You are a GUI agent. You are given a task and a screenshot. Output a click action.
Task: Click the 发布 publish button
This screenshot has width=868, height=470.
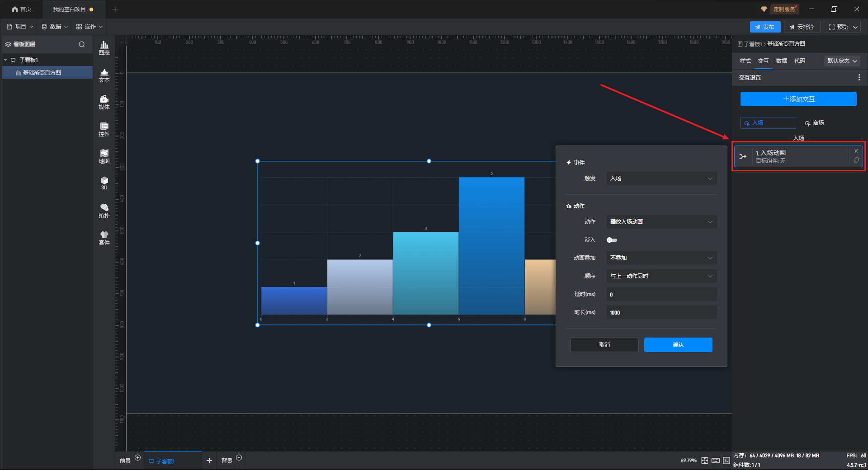coord(765,27)
